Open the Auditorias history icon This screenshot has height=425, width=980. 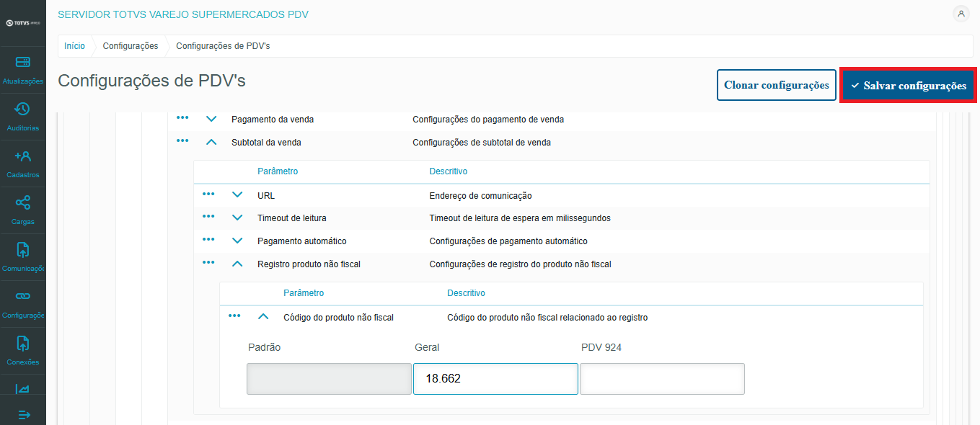coord(22,109)
